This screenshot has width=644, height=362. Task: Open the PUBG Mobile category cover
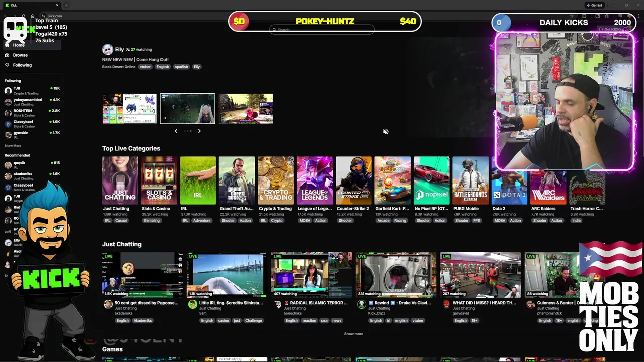[x=470, y=180]
